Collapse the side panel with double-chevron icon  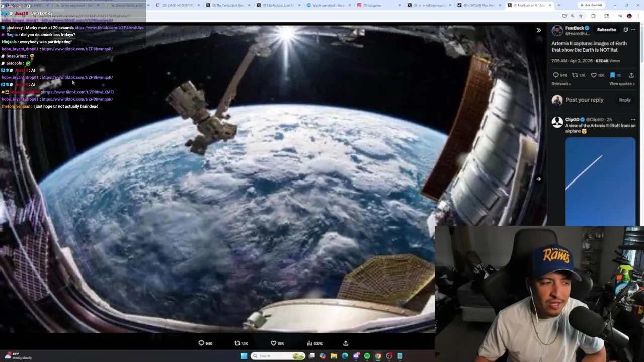tap(538, 30)
